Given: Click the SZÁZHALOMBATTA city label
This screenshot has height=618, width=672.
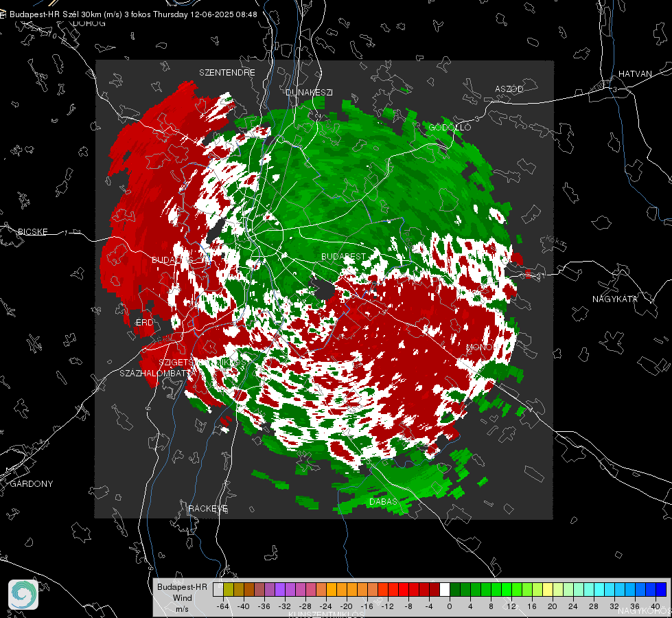Looking at the screenshot, I should coord(158,373).
